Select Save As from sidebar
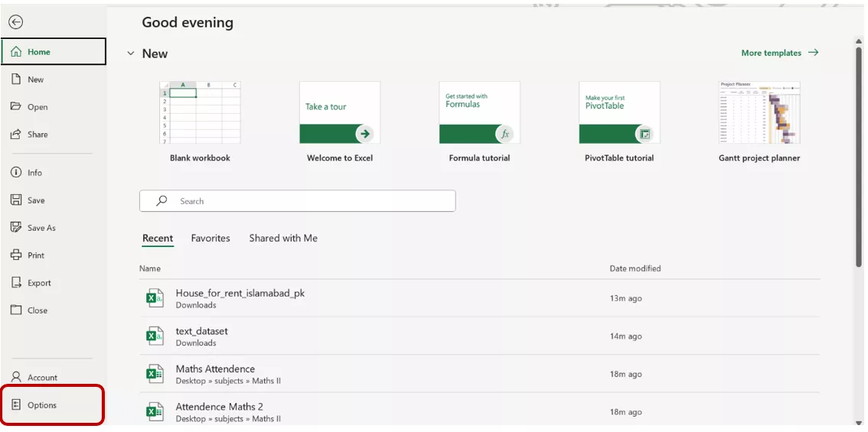Image resolution: width=868 pixels, height=432 pixels. [x=41, y=228]
